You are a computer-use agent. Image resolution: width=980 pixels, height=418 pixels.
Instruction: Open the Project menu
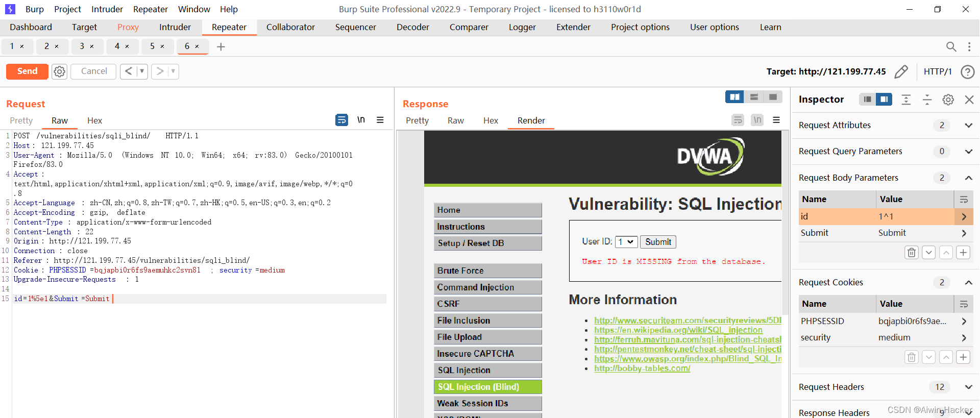68,9
